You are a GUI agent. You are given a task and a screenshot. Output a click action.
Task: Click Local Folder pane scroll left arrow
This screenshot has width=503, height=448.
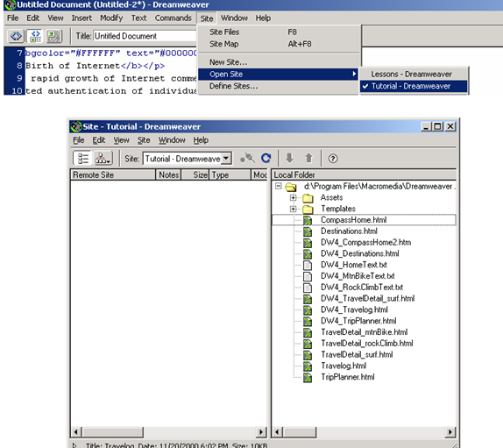point(278,432)
